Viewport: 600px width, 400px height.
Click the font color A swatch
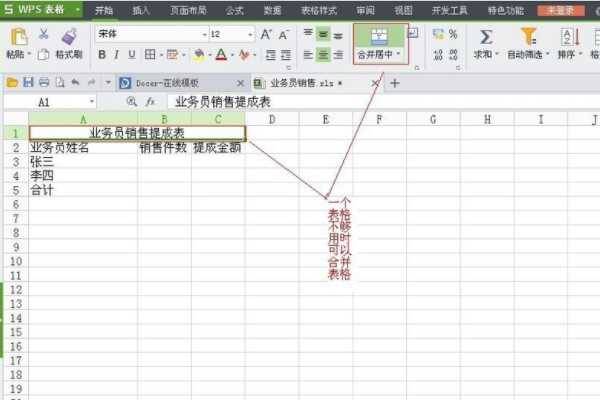[221, 54]
